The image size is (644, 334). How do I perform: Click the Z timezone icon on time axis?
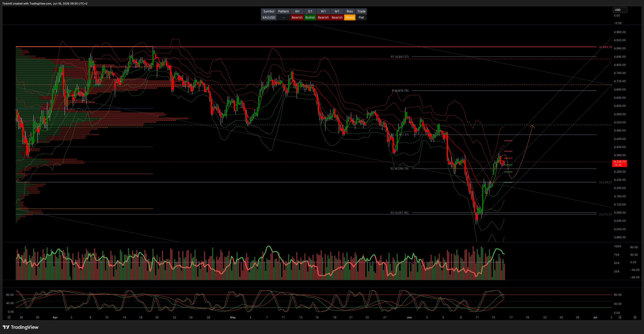click(9, 317)
